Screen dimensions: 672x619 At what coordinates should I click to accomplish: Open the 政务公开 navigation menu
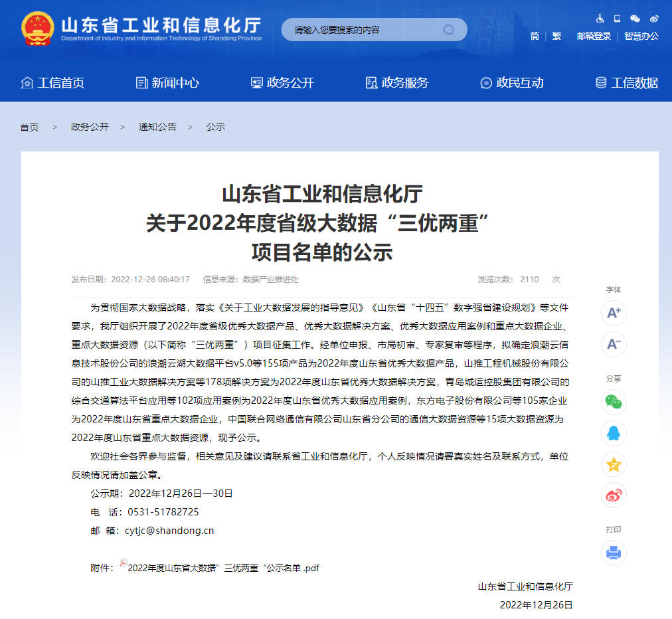click(290, 83)
